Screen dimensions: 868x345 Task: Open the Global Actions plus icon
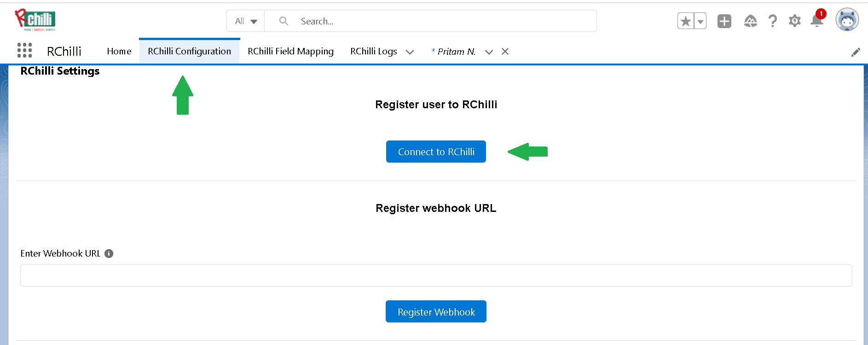[x=724, y=21]
